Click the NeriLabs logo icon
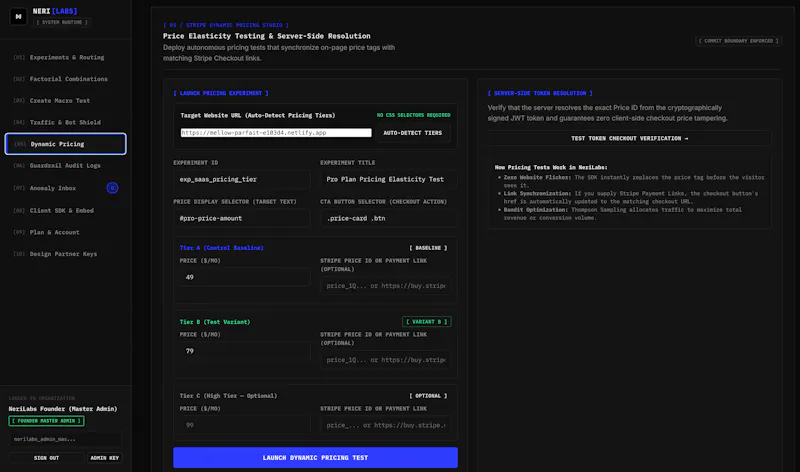 pos(18,16)
